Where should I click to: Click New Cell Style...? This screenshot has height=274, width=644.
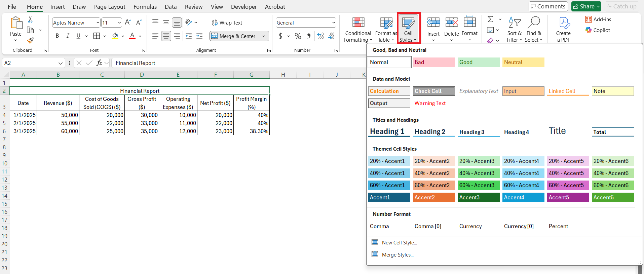(x=399, y=242)
